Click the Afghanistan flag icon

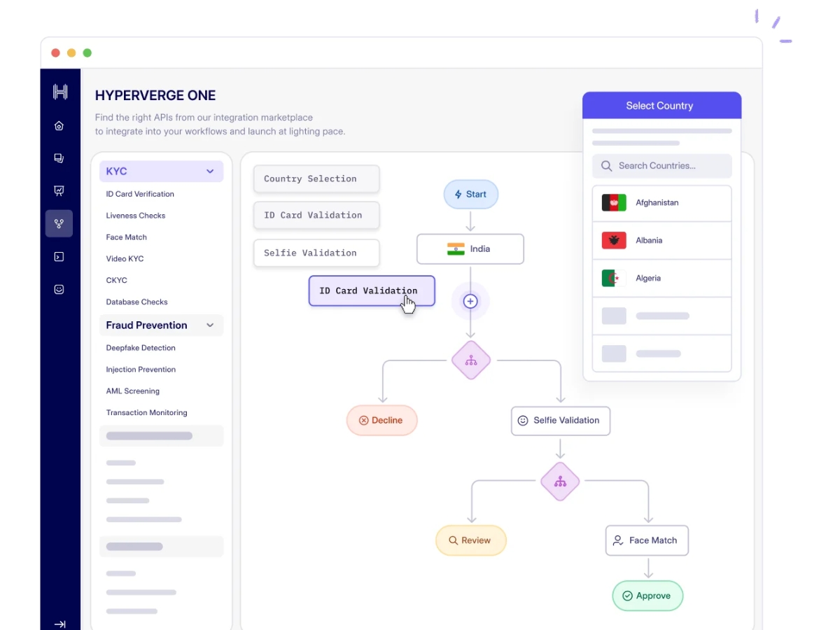tap(614, 203)
